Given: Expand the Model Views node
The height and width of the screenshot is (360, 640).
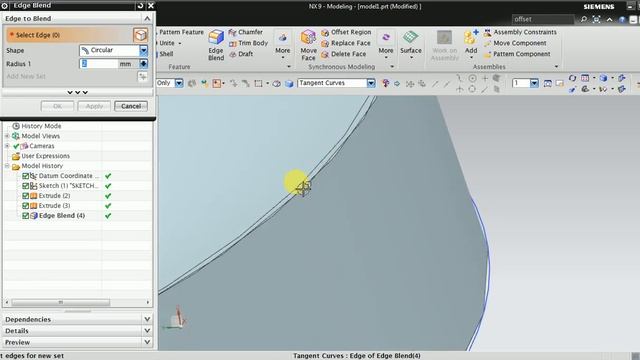Looking at the screenshot, I should pyautogui.click(x=7, y=136).
